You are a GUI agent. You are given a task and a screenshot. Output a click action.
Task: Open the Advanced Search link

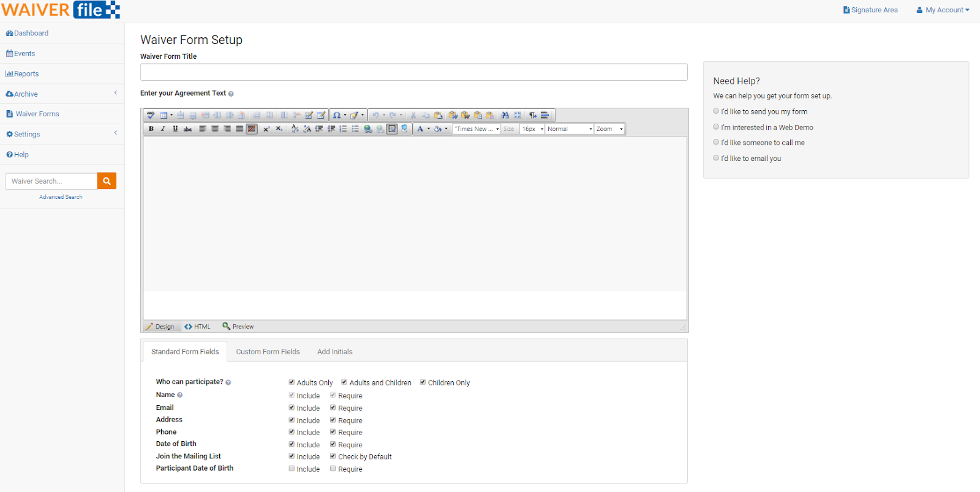click(x=61, y=197)
